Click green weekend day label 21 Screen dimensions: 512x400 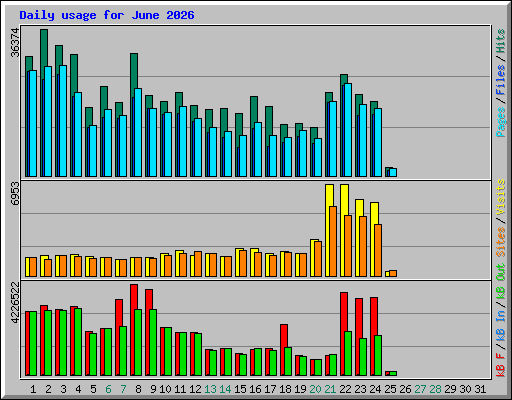point(330,389)
